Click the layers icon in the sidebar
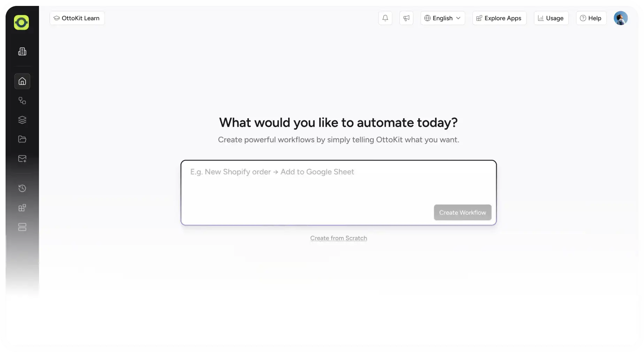 point(22,120)
